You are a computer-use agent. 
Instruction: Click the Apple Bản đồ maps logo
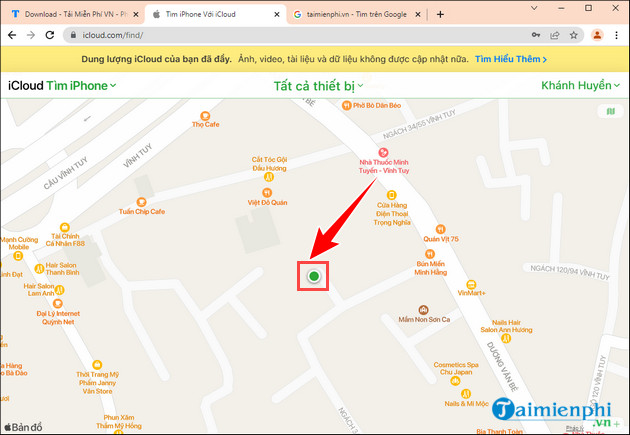(x=23, y=427)
